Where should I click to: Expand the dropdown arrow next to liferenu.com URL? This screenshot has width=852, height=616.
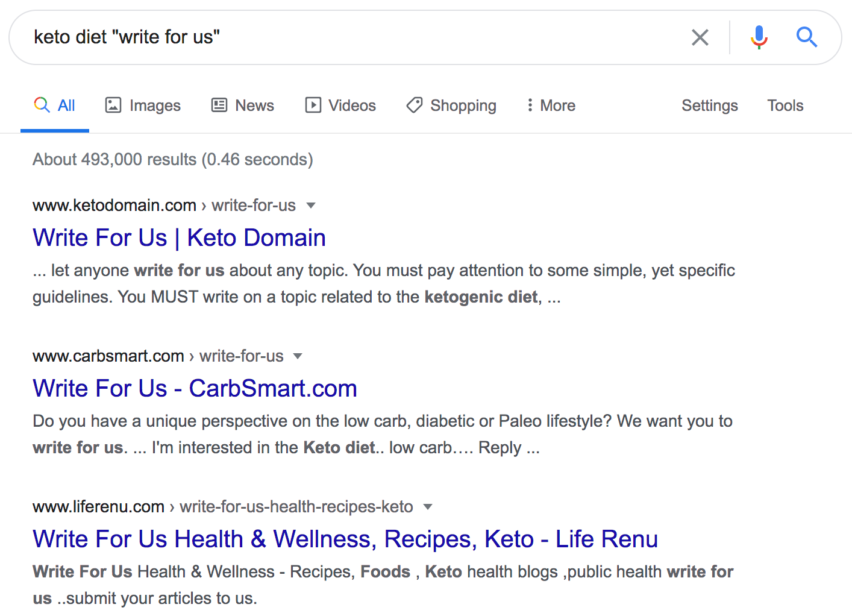428,507
